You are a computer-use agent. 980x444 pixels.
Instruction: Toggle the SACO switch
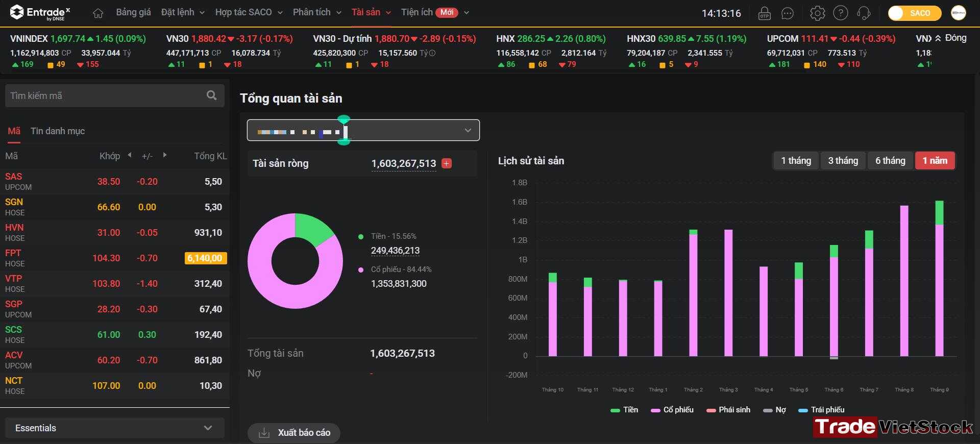[915, 13]
